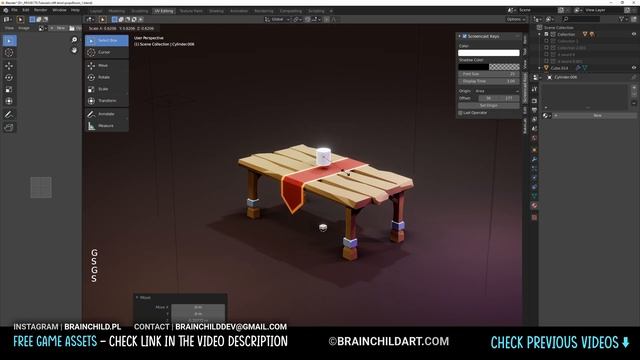Click the remove material slot minus button
Image resolution: width=640 pixels, height=360 pixels.
click(x=634, y=94)
